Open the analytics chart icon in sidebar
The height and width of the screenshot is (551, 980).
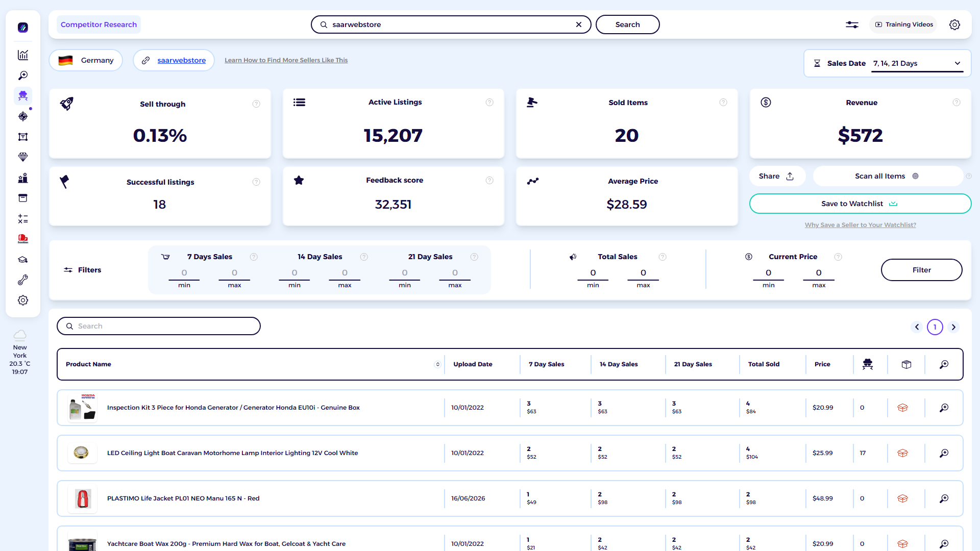click(x=23, y=55)
